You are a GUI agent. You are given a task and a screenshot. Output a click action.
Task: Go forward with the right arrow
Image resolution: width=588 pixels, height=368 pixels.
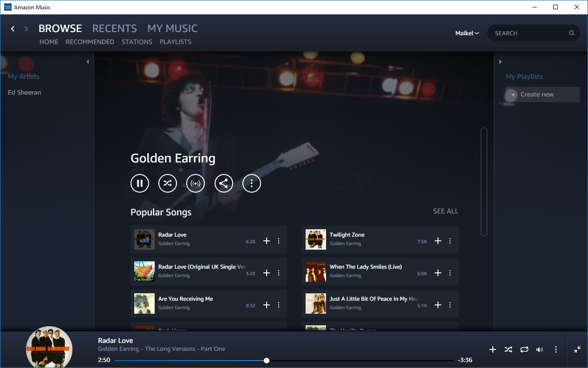[x=26, y=29]
